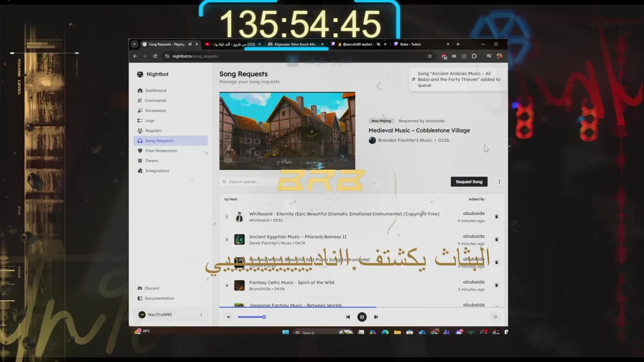The width and height of the screenshot is (644, 362).
Task: Click the now playing video thumbnail
Action: (287, 131)
